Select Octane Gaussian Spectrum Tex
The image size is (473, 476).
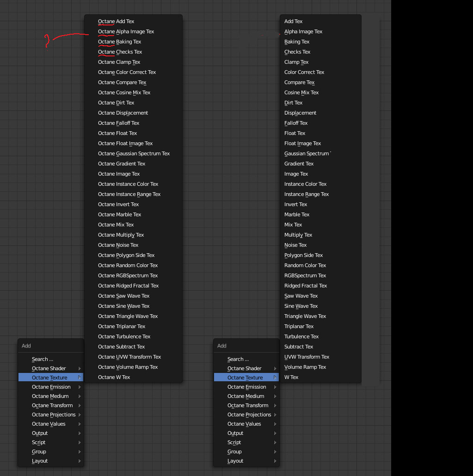pyautogui.click(x=133, y=153)
